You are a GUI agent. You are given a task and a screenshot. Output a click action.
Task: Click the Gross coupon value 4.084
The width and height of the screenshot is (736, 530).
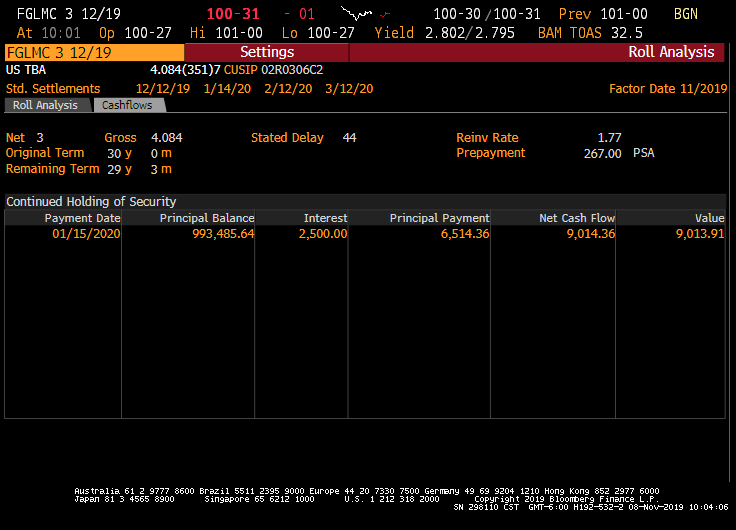pos(167,138)
